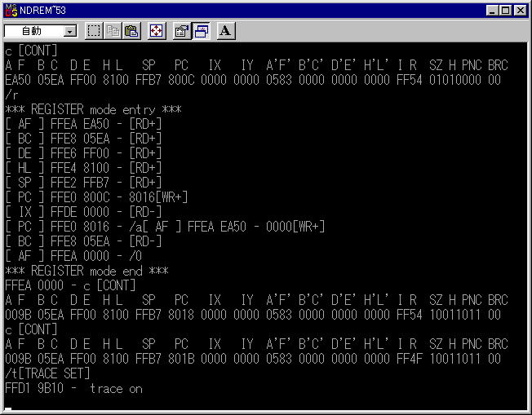Click the blinking cursor on last line
Screen dimensions: 532x415
[8, 406]
